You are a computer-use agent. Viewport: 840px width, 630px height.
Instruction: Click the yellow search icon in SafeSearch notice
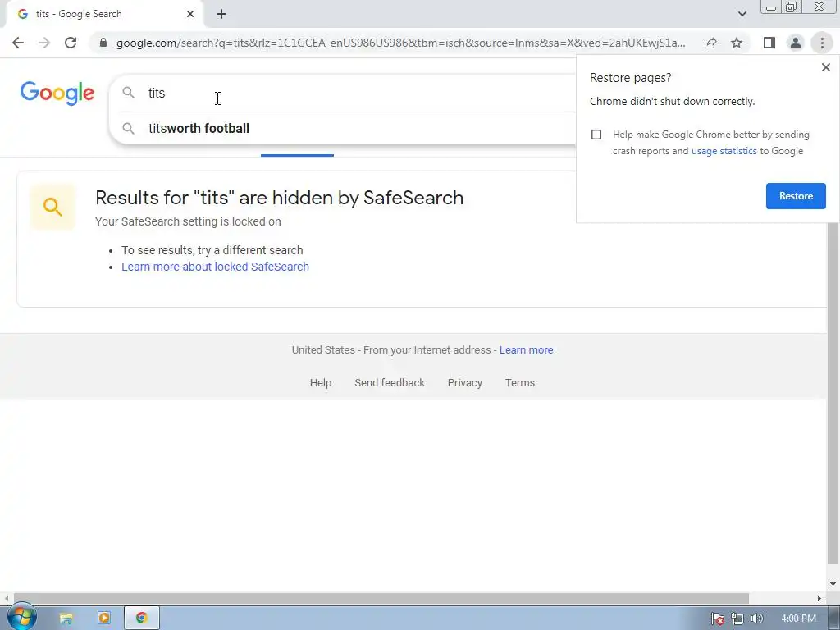52,207
